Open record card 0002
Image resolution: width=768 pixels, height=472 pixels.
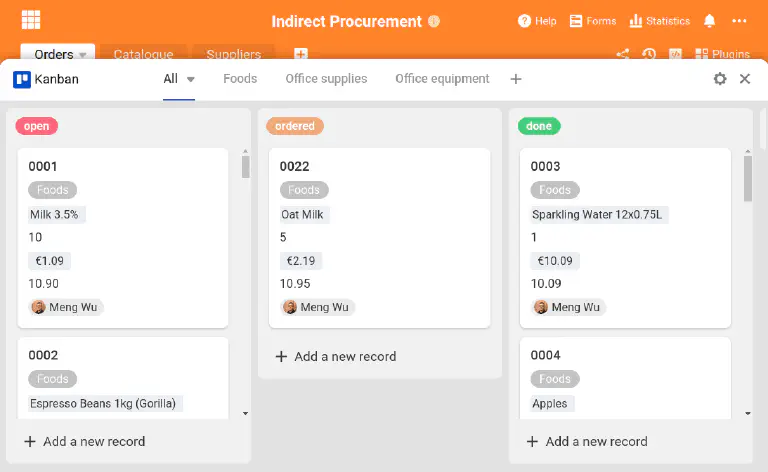[x=123, y=378]
